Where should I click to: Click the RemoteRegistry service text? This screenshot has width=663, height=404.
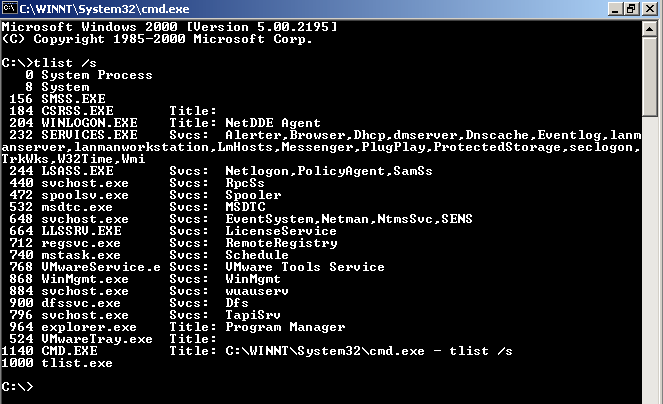[x=281, y=243]
